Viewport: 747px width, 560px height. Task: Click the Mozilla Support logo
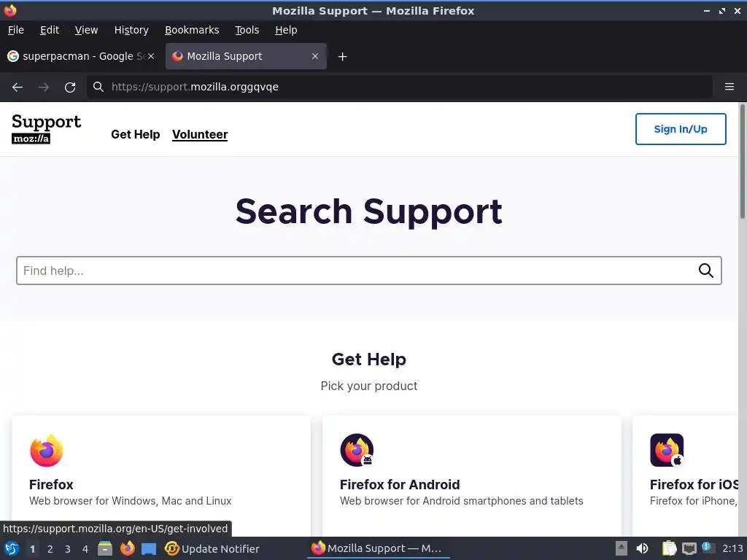click(x=46, y=128)
